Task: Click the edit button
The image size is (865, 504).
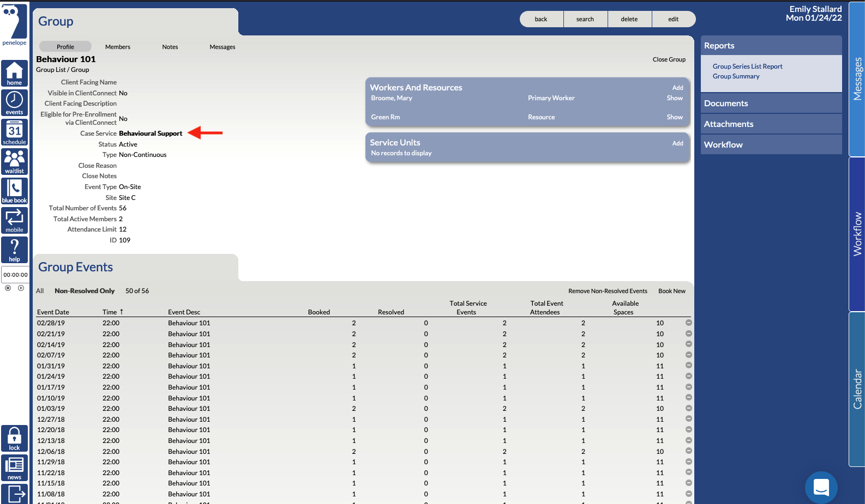Action: (674, 19)
